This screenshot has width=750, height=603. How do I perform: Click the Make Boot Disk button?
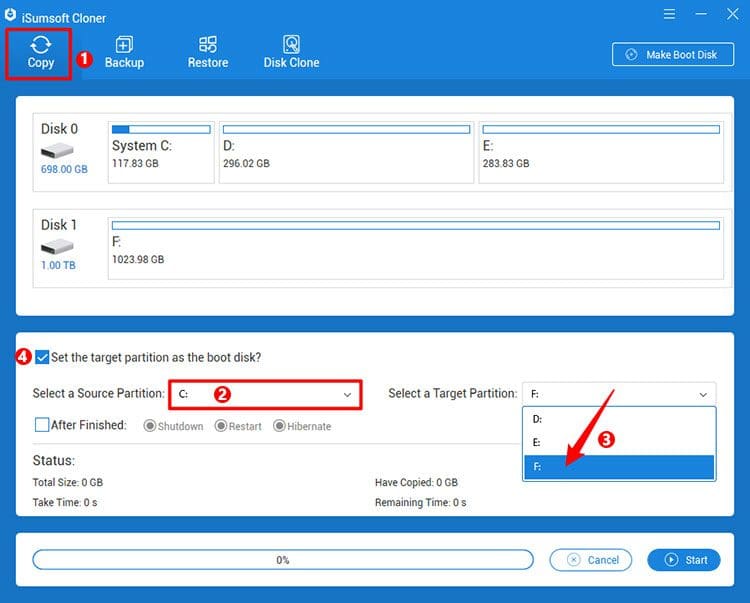point(673,55)
